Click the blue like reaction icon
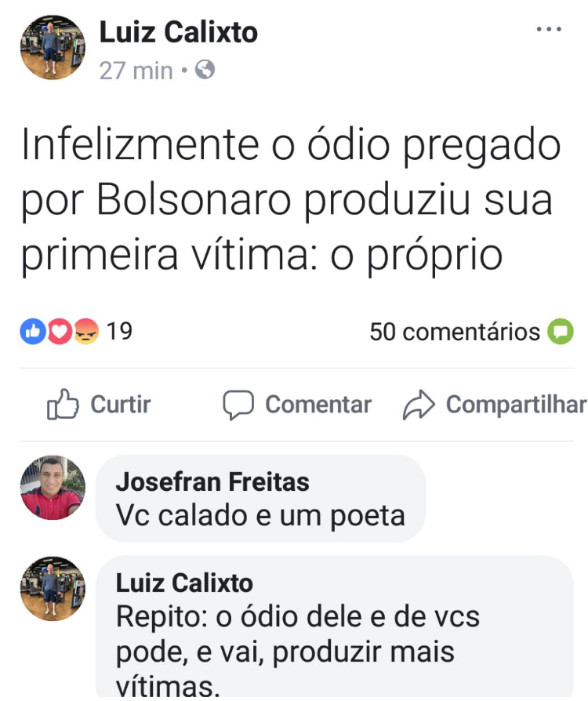The image size is (588, 701). pos(33,331)
